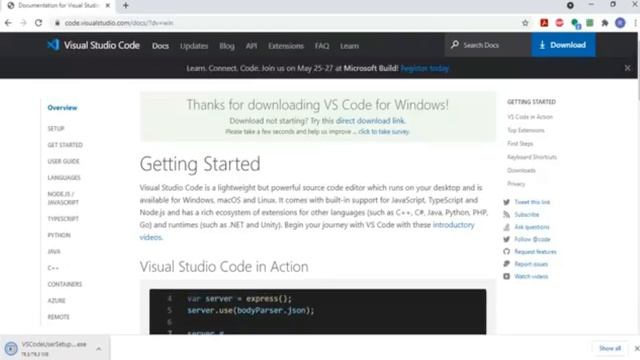Open the FAQ menu item

322,46
